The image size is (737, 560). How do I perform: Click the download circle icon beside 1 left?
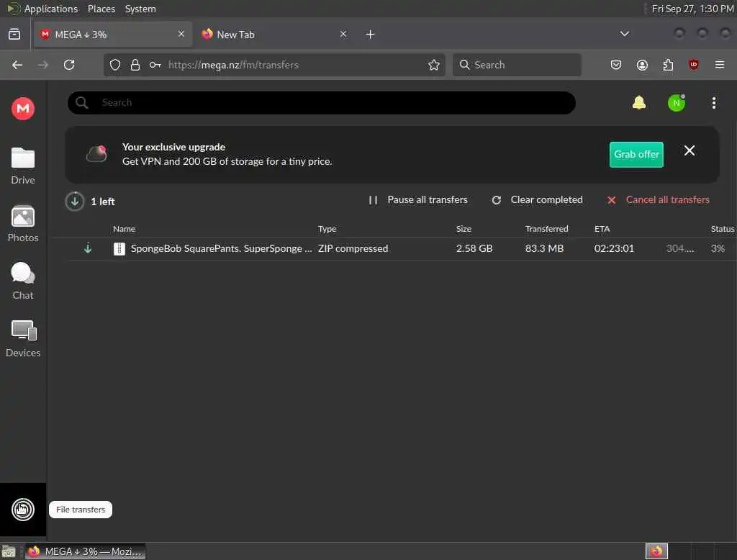[75, 202]
